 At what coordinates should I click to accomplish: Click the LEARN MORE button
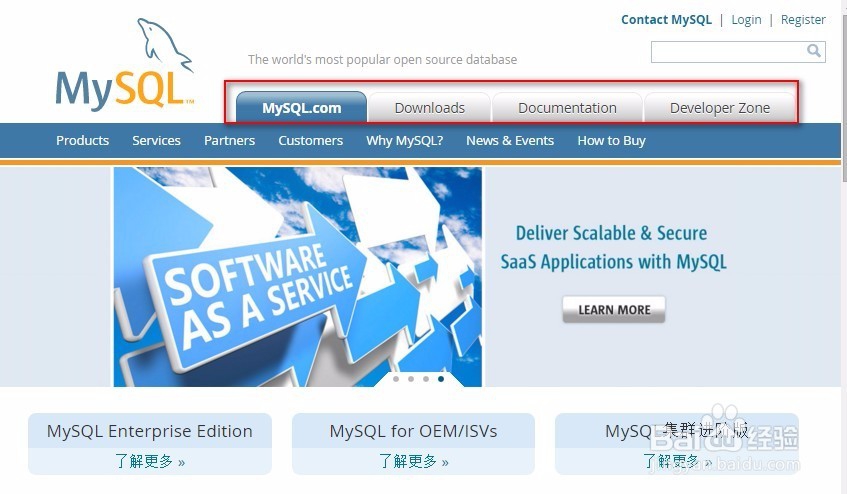click(614, 309)
